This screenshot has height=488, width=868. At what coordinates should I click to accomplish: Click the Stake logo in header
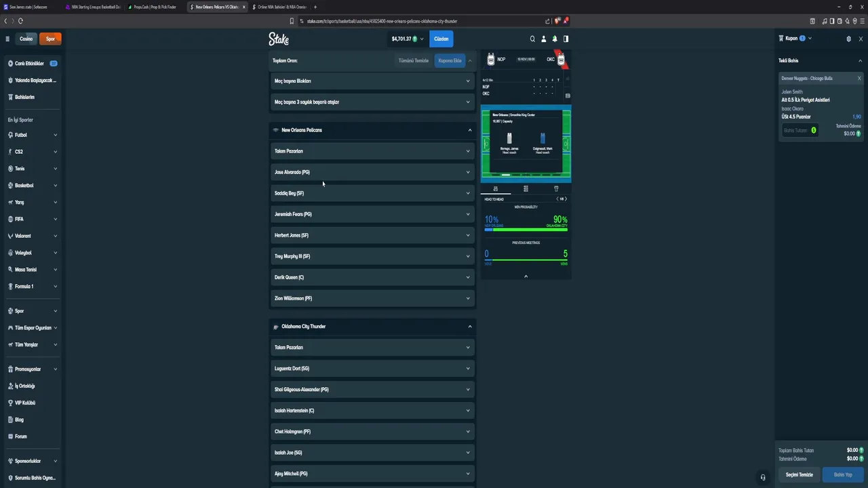[x=279, y=39]
